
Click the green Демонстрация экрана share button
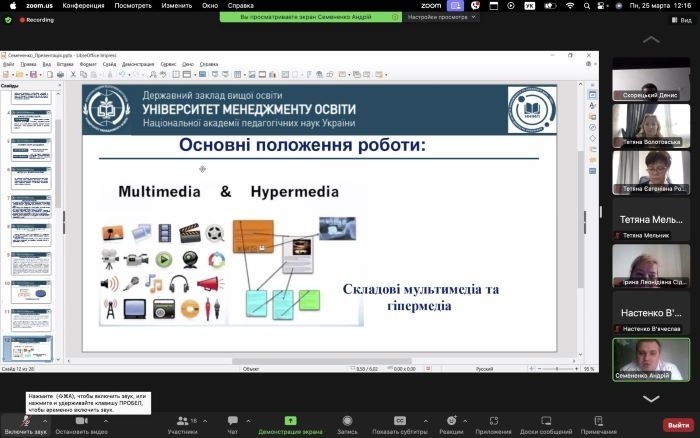tap(290, 423)
